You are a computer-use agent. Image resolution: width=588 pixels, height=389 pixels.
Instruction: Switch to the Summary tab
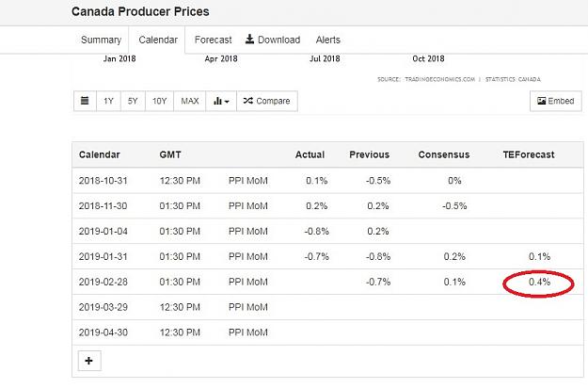[101, 40]
